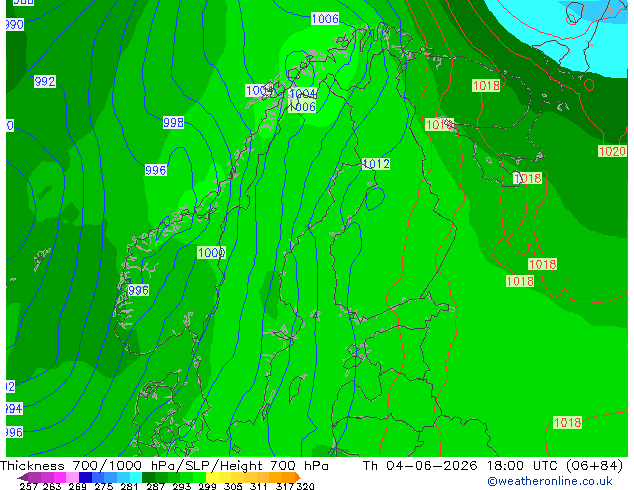
Task: Click the 1016 red isobar label
Action: coord(440,125)
